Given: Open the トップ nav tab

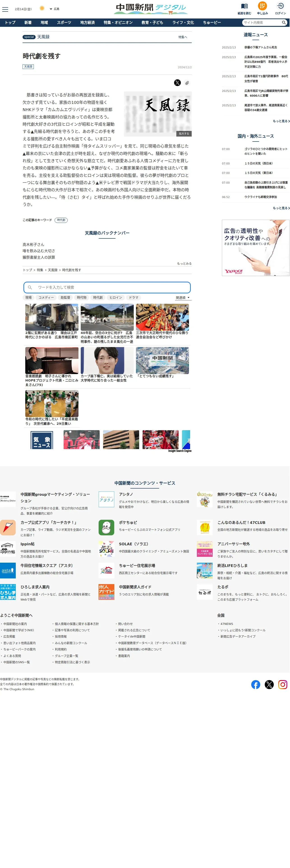Looking at the screenshot, I should [x=10, y=23].
